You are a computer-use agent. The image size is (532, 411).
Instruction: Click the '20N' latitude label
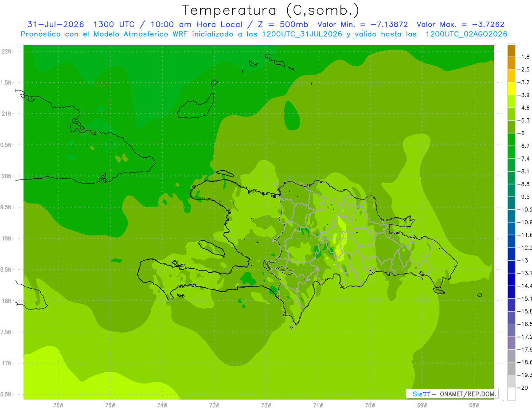(7, 176)
